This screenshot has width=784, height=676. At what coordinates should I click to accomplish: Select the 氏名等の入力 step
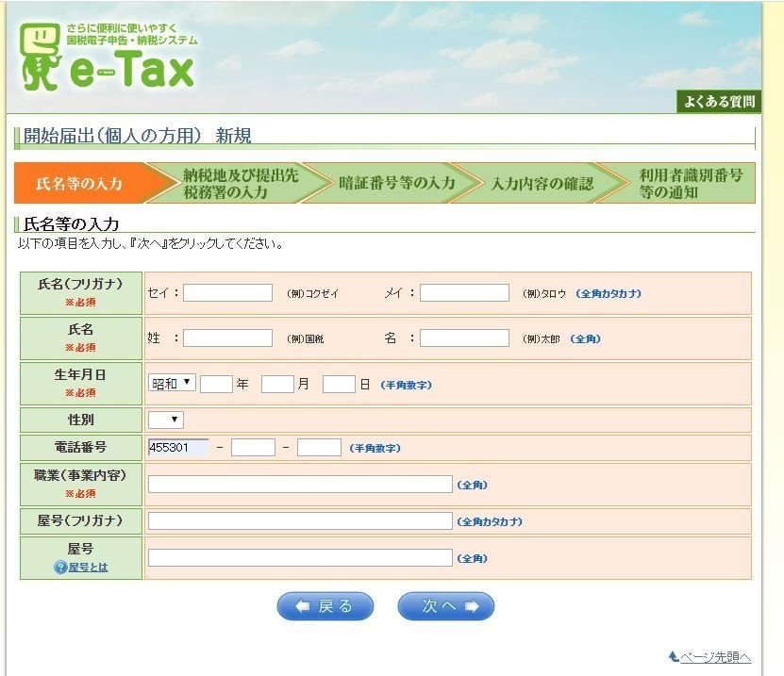pyautogui.click(x=80, y=184)
